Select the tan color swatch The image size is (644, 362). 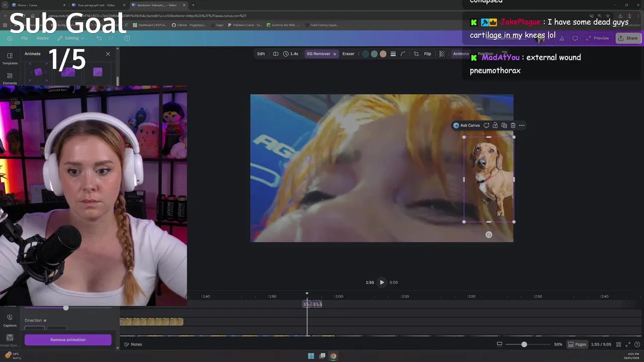pos(383,54)
